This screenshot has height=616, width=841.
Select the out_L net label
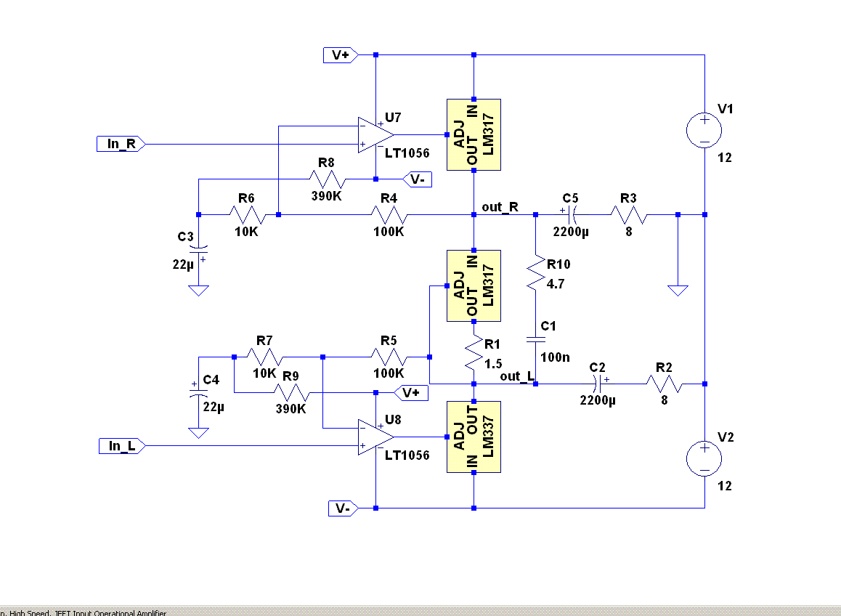[517, 376]
